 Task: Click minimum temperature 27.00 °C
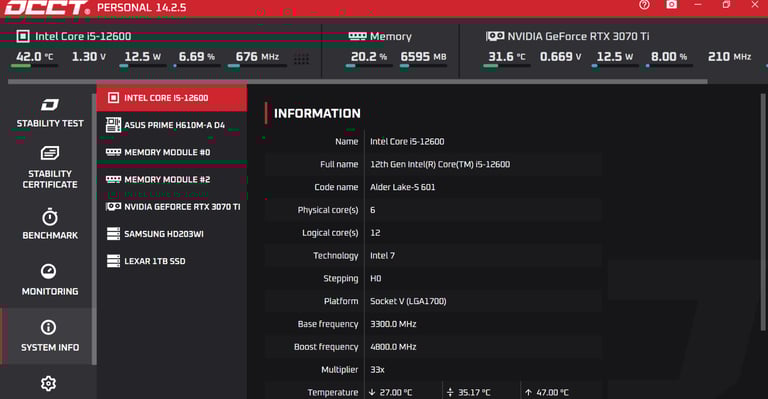[x=396, y=393]
